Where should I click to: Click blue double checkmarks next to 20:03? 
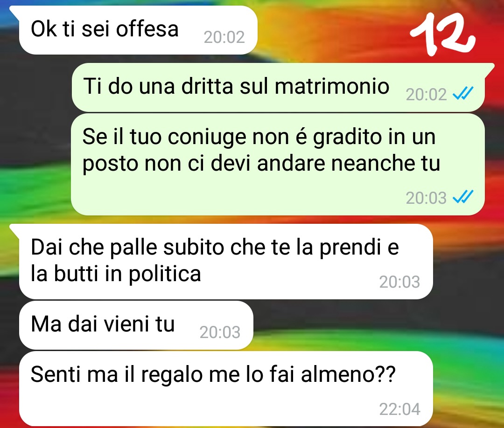463,197
